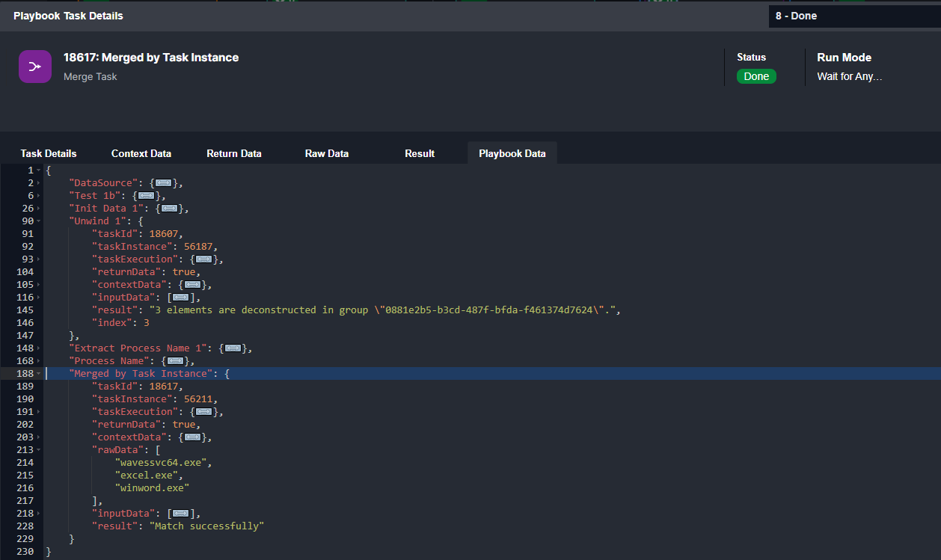
Task: Click collapsed placeholder icon after Process Name
Action: [176, 361]
